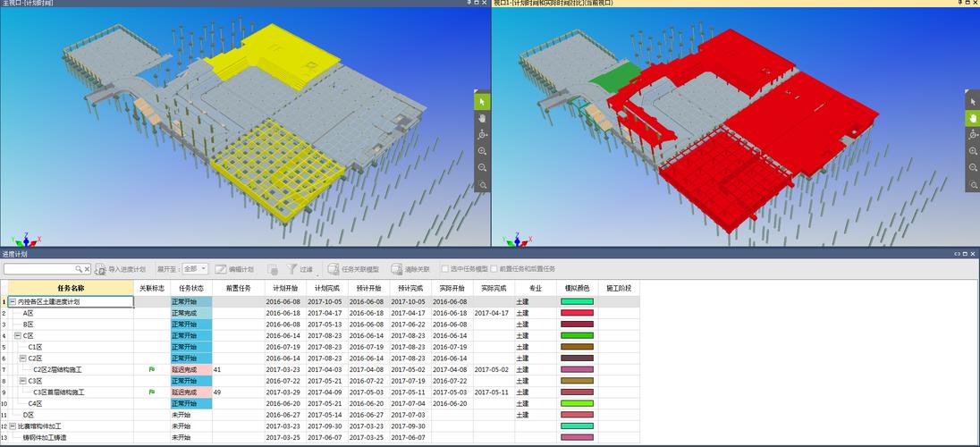Select 铸钢件加工铸造 task row
Screen dimensions: 980x447
pyautogui.click(x=45, y=437)
